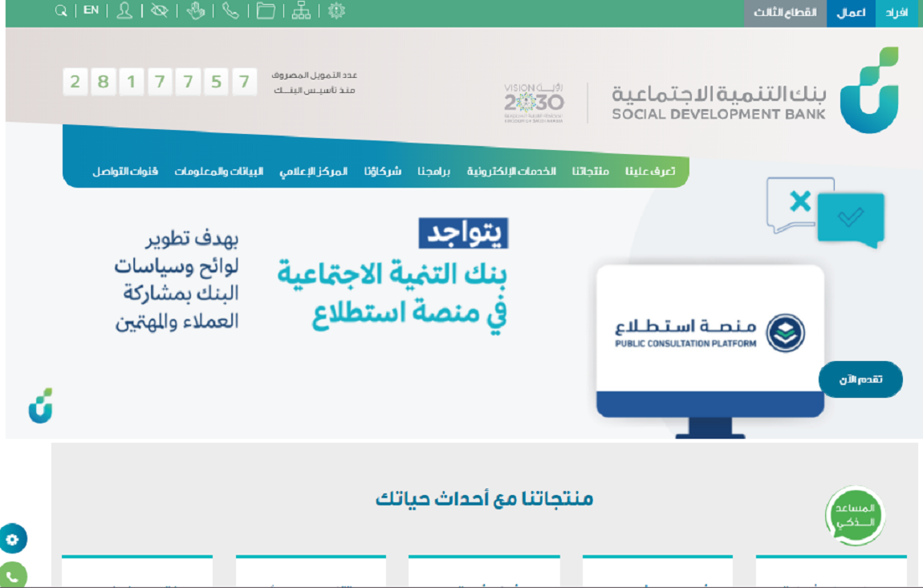Screen dimensions: 923x588
Task: Open the البيانات والمعلومات menu
Action: [x=218, y=171]
